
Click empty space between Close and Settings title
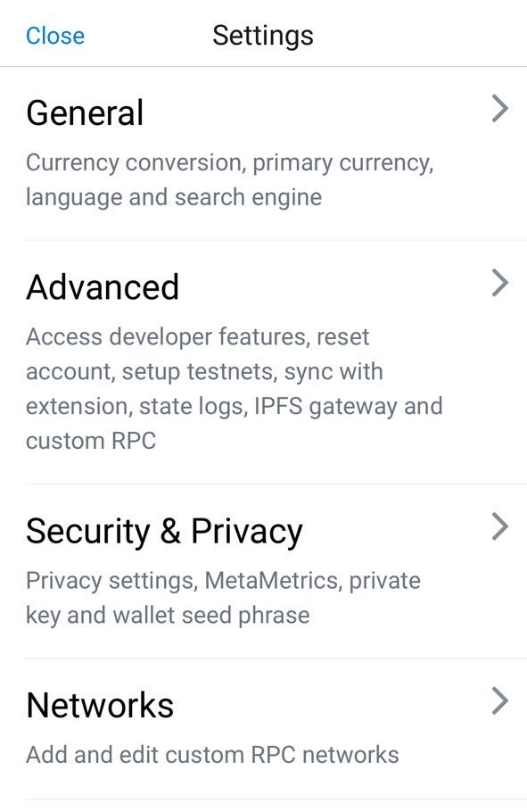149,36
